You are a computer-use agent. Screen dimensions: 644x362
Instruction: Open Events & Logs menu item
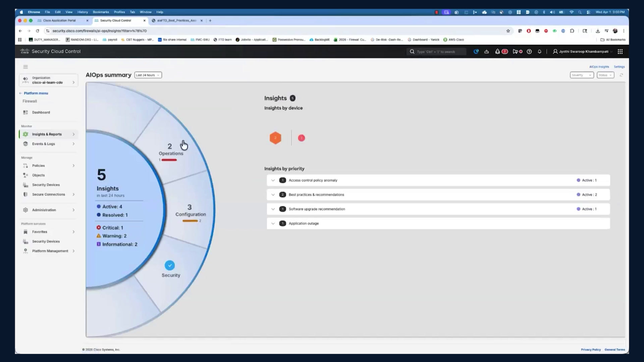[x=49, y=144]
